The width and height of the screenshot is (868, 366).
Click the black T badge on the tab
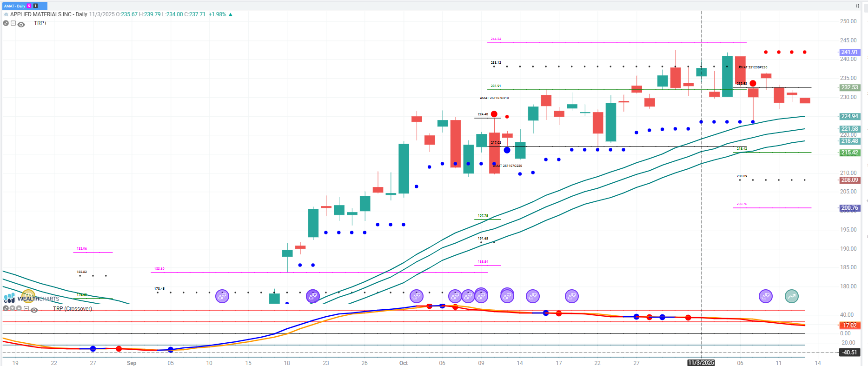coord(35,6)
